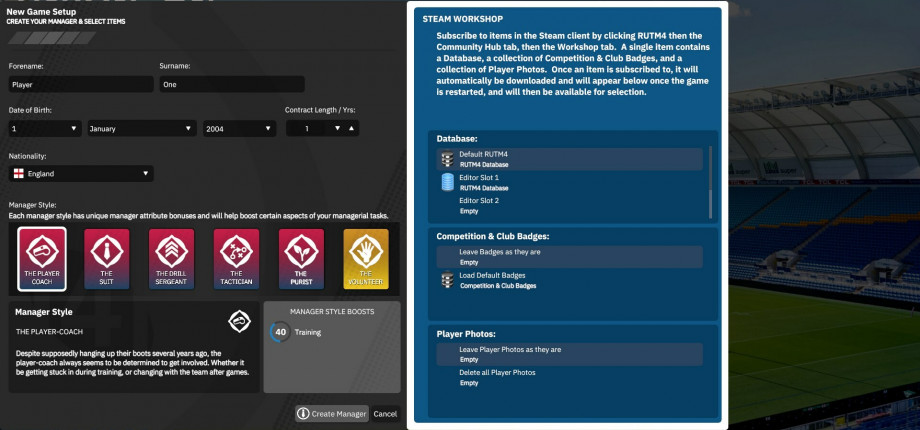
Task: Select Default RUTM4 database row
Action: pos(569,159)
